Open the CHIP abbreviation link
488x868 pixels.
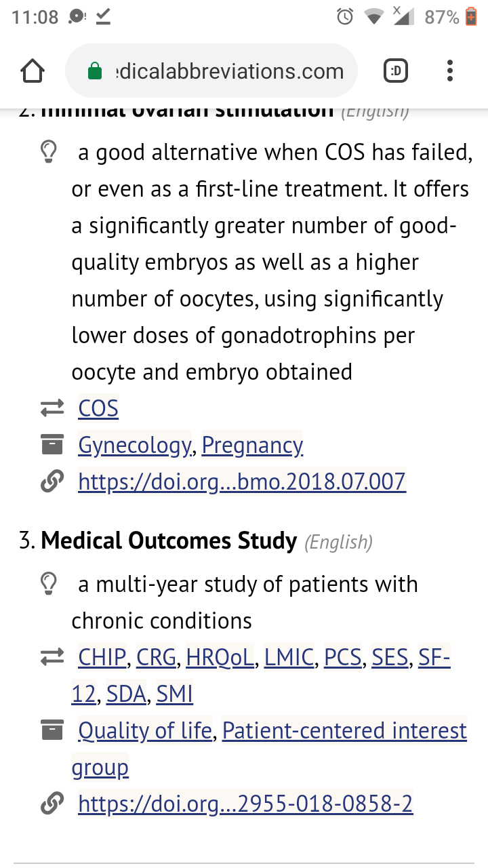coord(102,657)
